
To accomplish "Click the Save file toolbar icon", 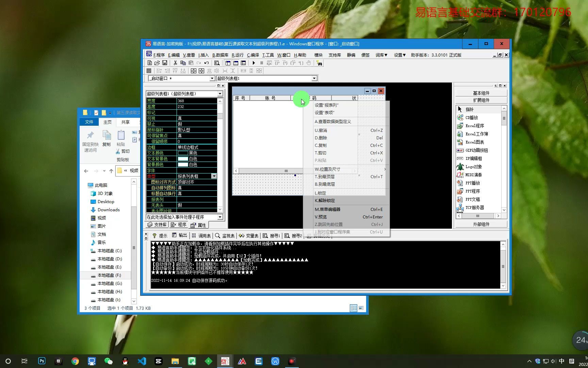I will pos(165,63).
